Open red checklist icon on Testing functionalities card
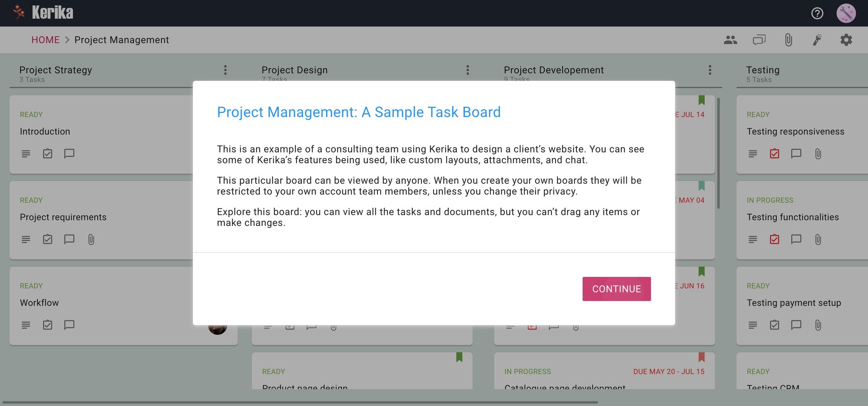868x406 pixels. [774, 239]
